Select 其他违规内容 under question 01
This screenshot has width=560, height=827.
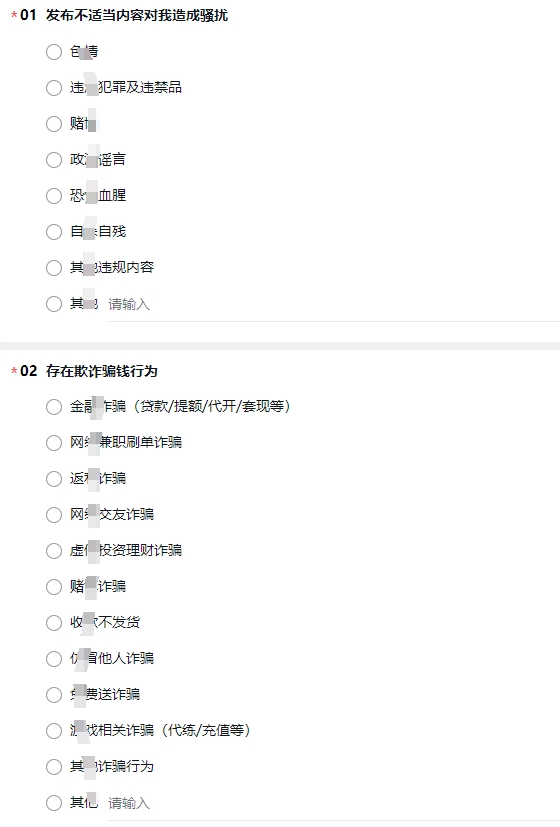tap(54, 268)
